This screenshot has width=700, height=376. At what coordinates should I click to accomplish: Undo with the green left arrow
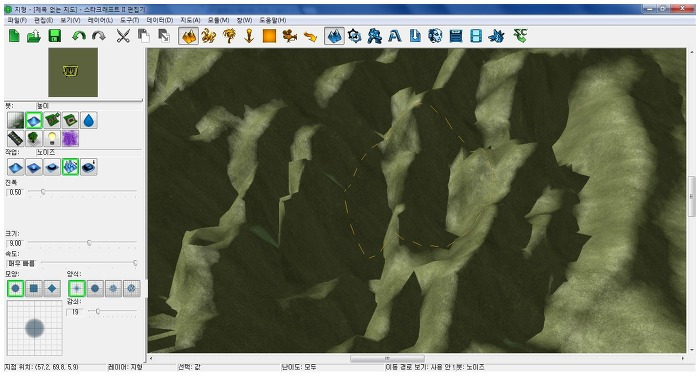(79, 36)
